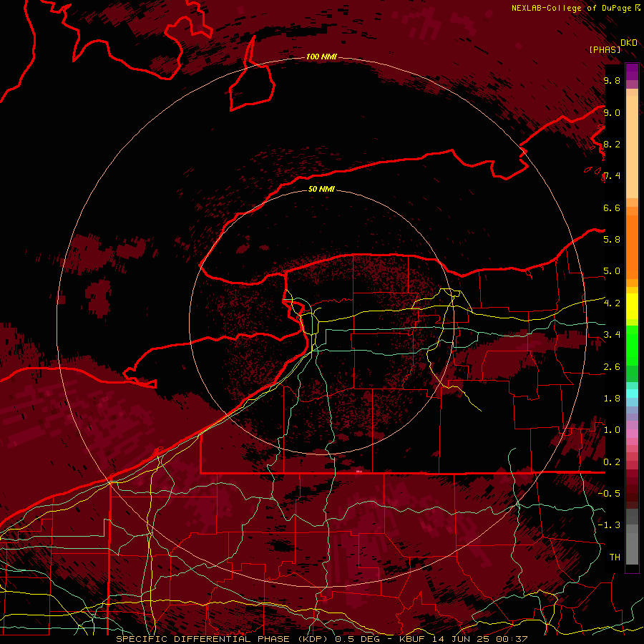Image resolution: width=644 pixels, height=644 pixels.
Task: Click the 4.2 value on the color scale
Action: click(x=612, y=303)
